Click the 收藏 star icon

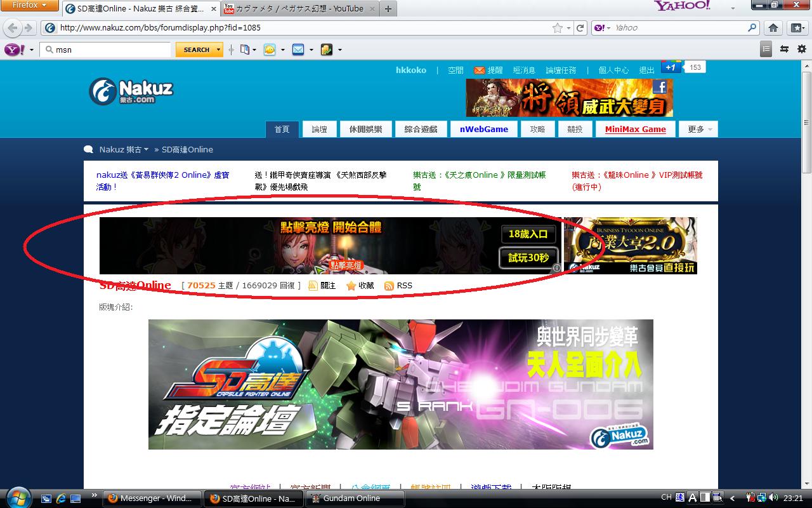[351, 286]
